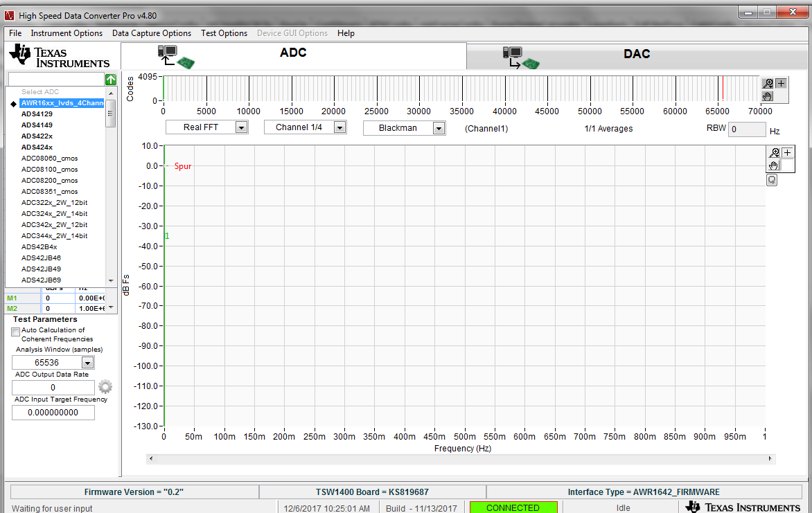Screen dimensions: 812x513
Task: Select ADS42JB46 from the device list
Action: coord(41,258)
